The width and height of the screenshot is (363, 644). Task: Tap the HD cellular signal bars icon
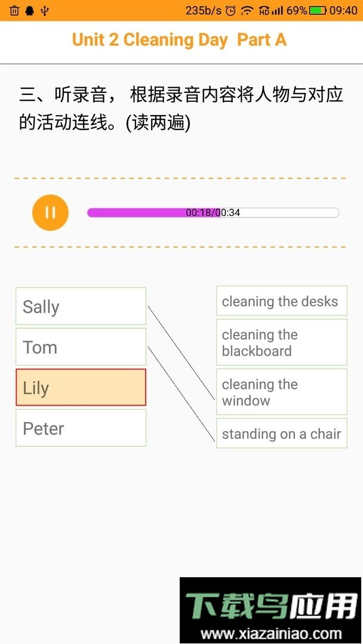[x=270, y=11]
